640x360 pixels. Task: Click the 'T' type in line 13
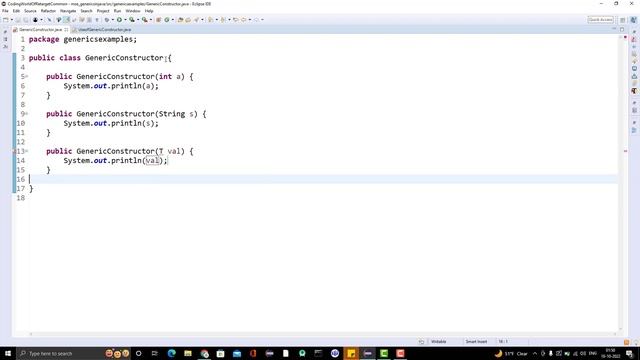tap(161, 151)
